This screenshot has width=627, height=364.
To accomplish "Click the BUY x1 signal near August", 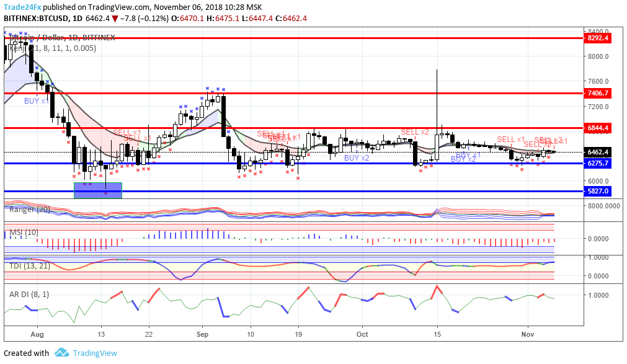I will point(37,101).
